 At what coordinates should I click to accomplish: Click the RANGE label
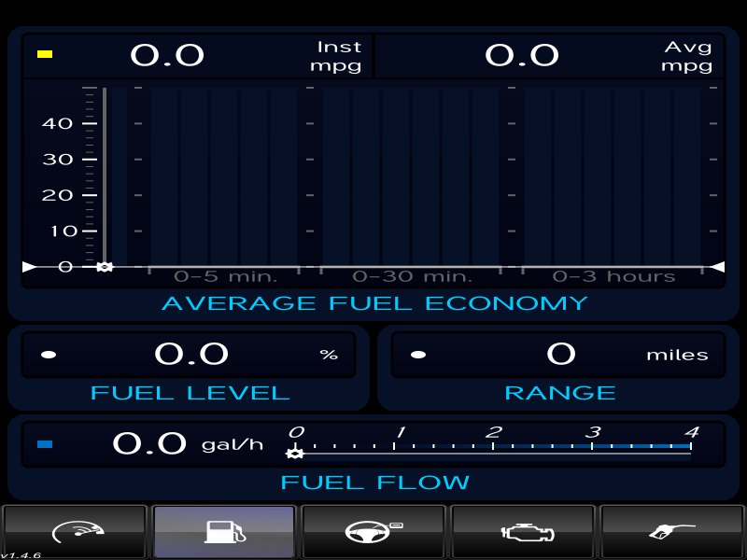(560, 393)
